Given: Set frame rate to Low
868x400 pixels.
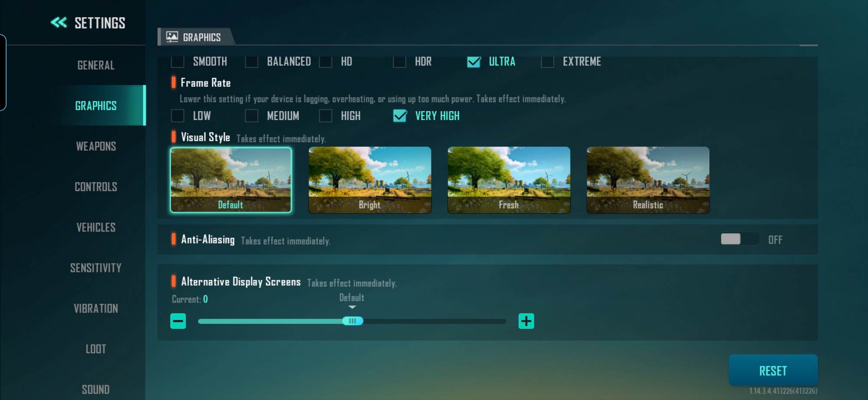Looking at the screenshot, I should coord(178,116).
